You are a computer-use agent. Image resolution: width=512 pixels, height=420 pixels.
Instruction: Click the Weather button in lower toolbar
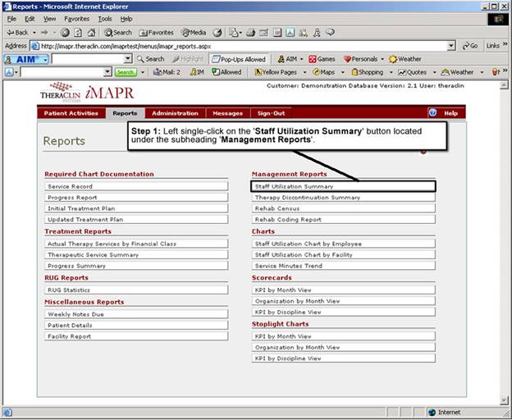pyautogui.click(x=457, y=72)
